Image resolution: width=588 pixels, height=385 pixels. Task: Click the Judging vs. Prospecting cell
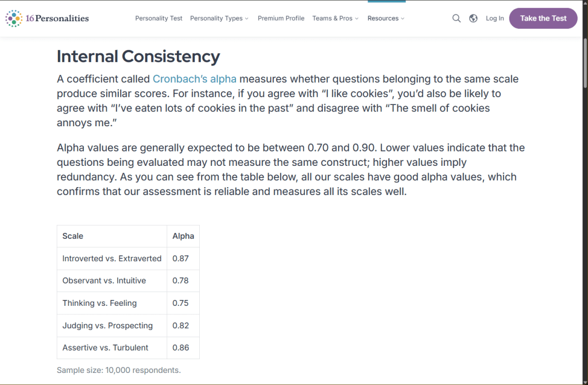click(x=107, y=325)
